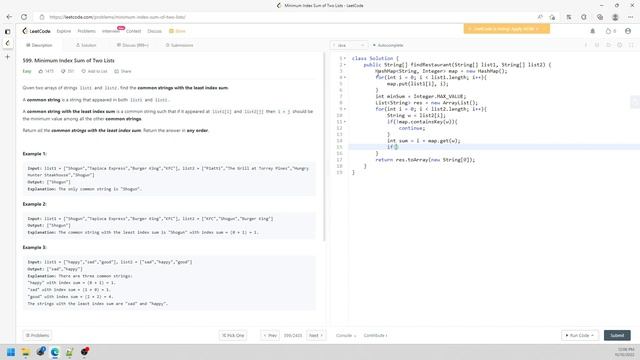640x360 pixels.
Task: Go back in browser
Action: pos(9,17)
